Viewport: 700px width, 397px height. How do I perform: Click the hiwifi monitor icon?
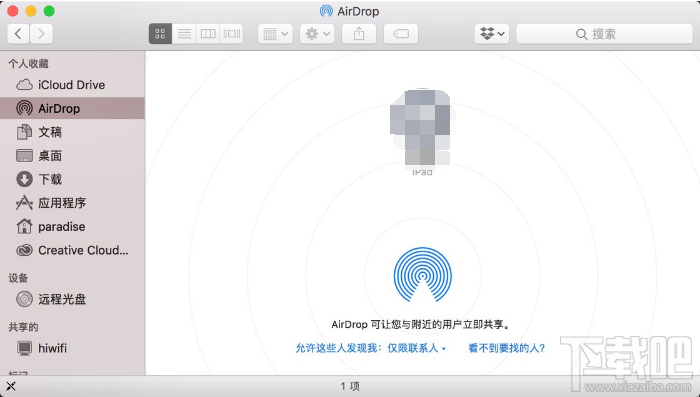[x=24, y=348]
